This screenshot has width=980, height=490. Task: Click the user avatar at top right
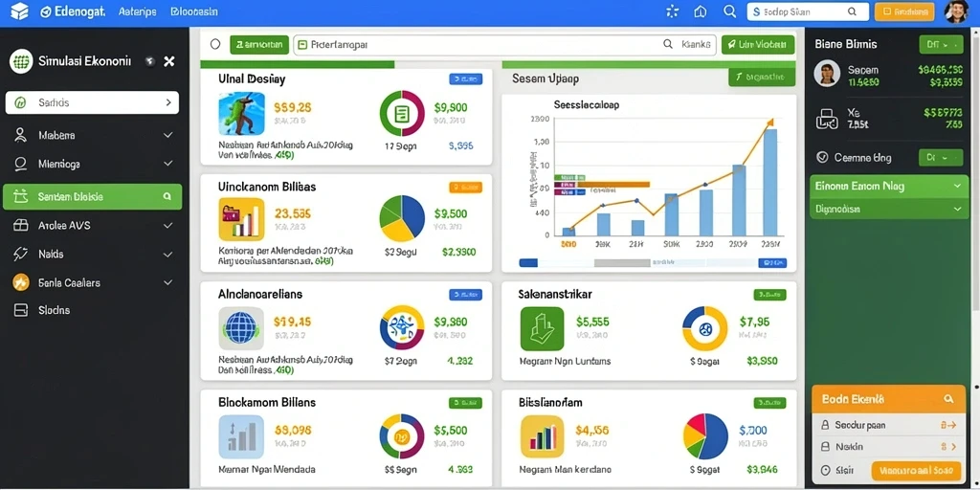click(x=956, y=11)
